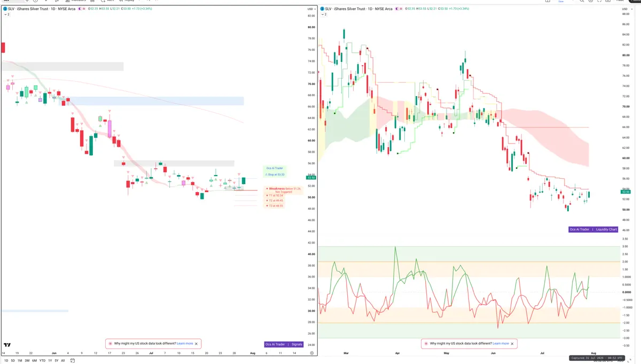Click the 53.50 price tag on left price axis
Viewport: 641px width, 364px height.
311,177
